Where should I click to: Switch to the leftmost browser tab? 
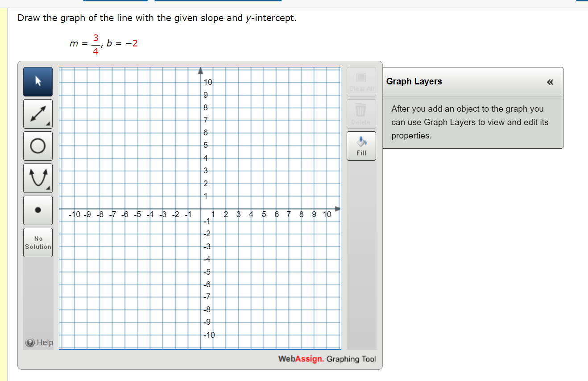[x=115, y=2]
